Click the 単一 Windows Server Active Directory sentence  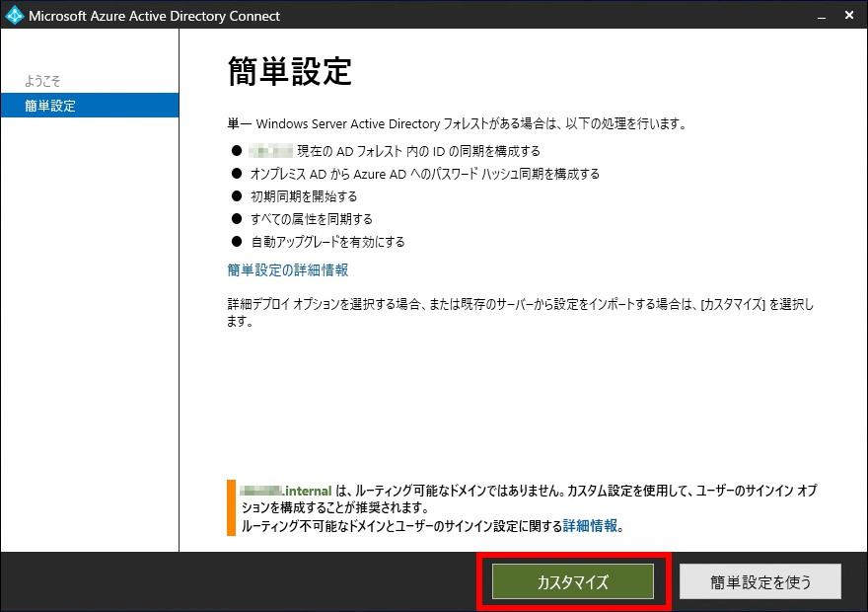click(x=458, y=123)
